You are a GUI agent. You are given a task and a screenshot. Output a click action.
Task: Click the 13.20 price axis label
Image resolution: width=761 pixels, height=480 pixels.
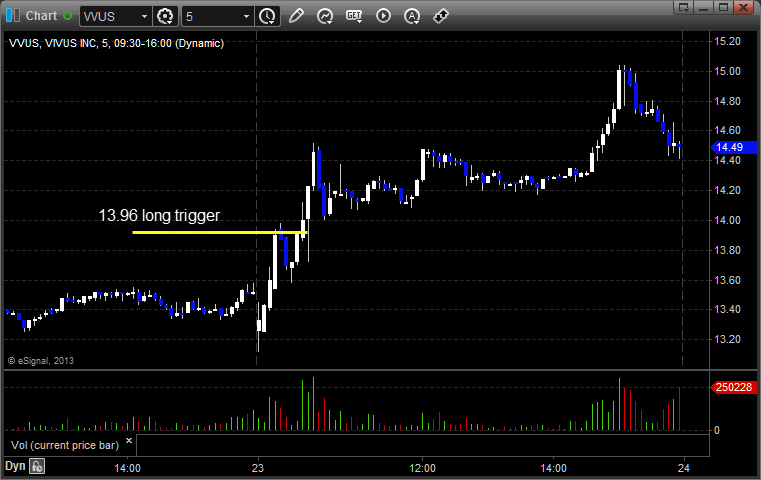coord(728,339)
